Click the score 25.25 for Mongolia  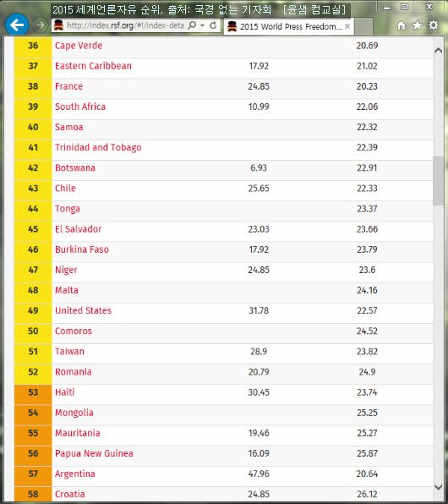[x=367, y=413]
